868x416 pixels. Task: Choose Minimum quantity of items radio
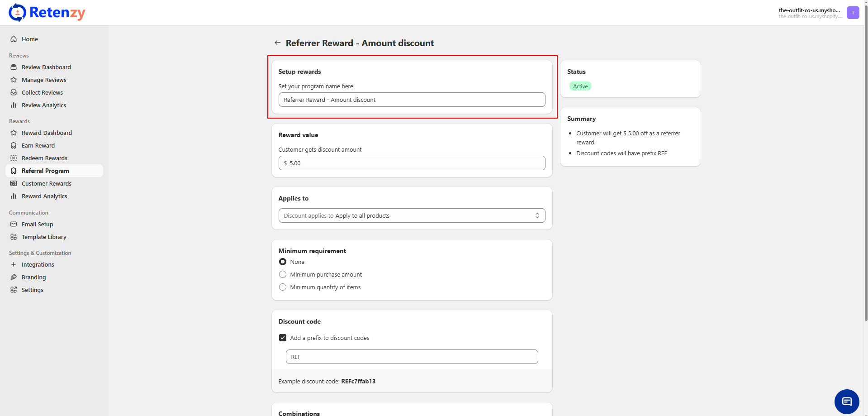(x=283, y=287)
